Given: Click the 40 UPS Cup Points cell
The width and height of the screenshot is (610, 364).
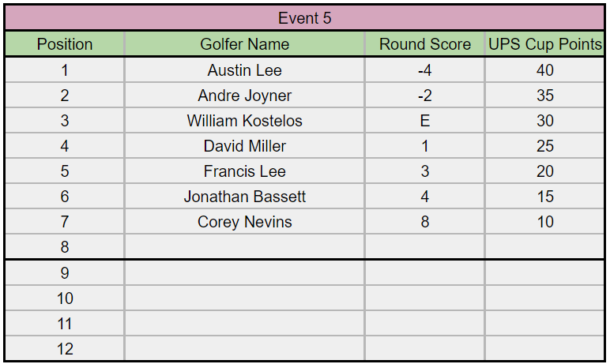Looking at the screenshot, I should coord(544,70).
